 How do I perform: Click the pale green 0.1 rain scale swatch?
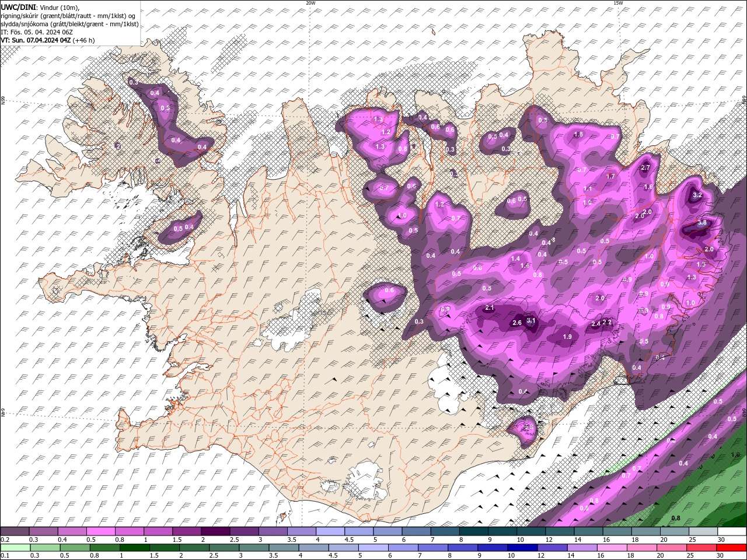click(15, 548)
